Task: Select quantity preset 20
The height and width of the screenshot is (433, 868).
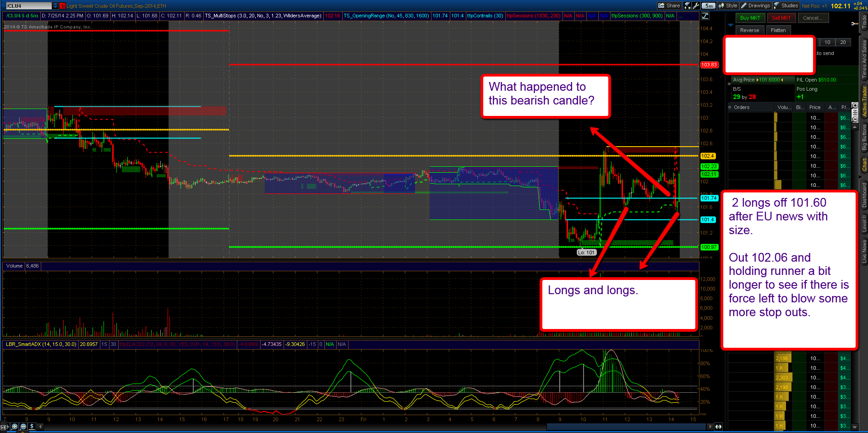Action: pos(843,42)
